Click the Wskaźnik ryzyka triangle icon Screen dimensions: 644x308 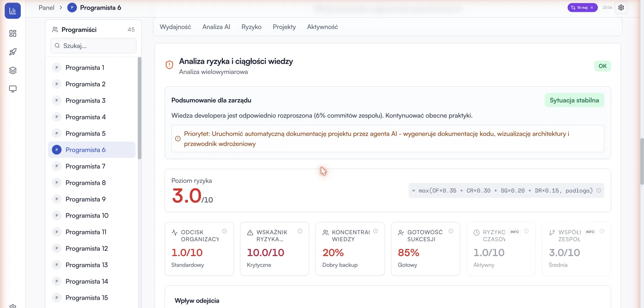coord(250,232)
